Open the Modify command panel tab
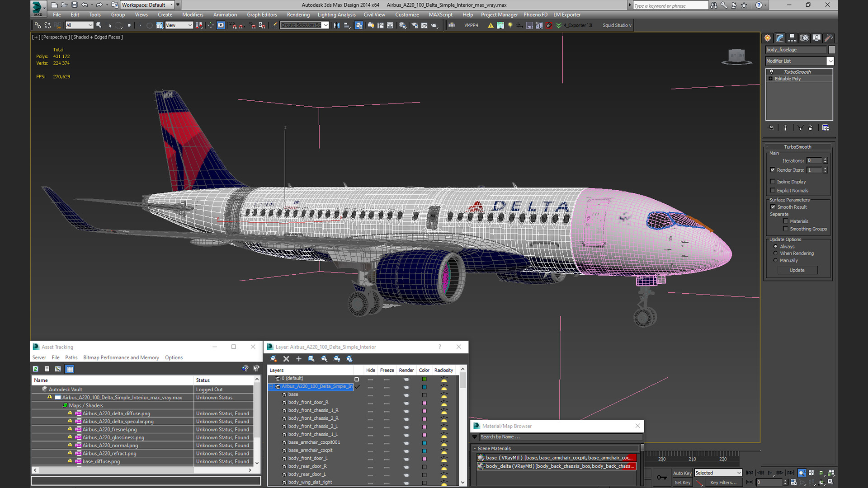 [x=780, y=38]
